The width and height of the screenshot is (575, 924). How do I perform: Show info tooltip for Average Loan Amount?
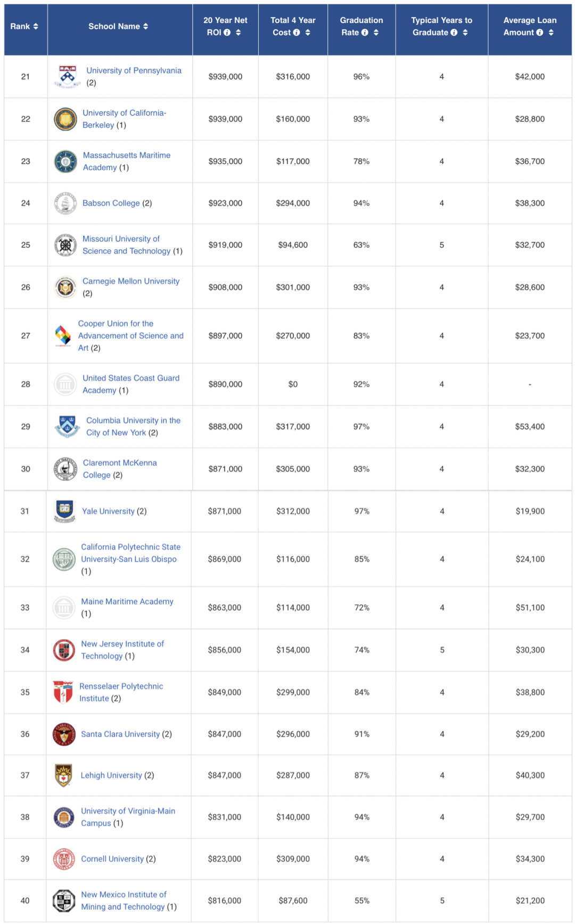coord(540,32)
